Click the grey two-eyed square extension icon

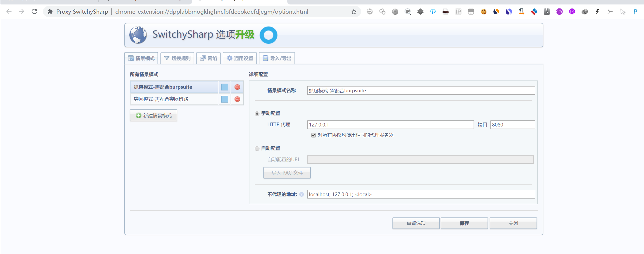tap(471, 12)
